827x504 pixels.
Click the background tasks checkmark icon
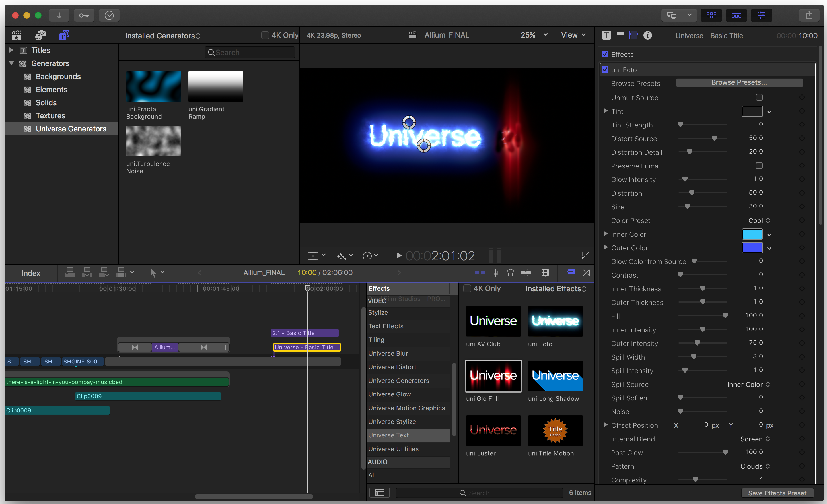(109, 15)
